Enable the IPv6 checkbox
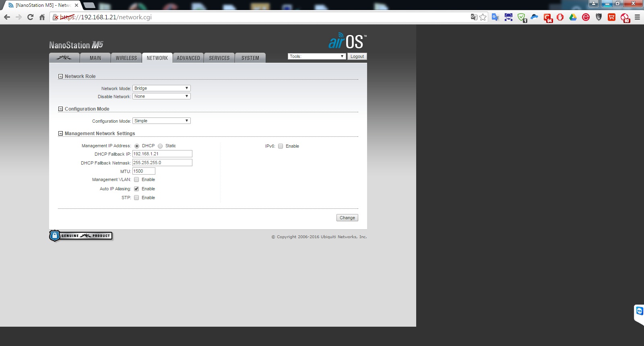The width and height of the screenshot is (644, 346). 281,146
